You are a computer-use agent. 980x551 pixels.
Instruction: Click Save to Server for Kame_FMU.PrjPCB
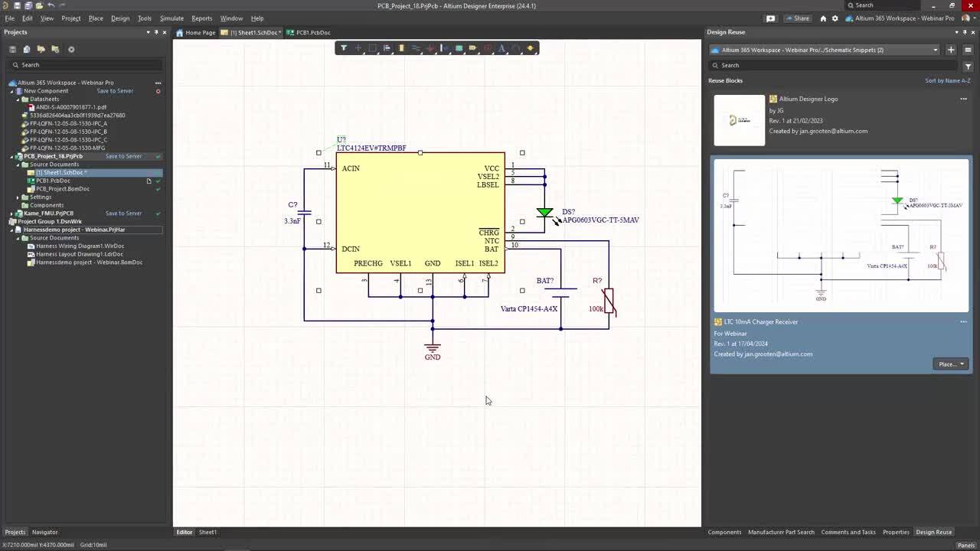click(123, 214)
